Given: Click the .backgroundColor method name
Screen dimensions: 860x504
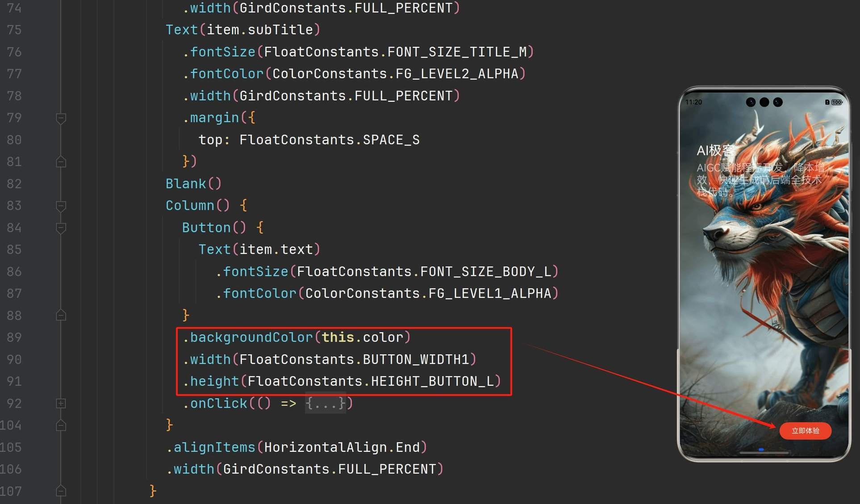Looking at the screenshot, I should [248, 337].
